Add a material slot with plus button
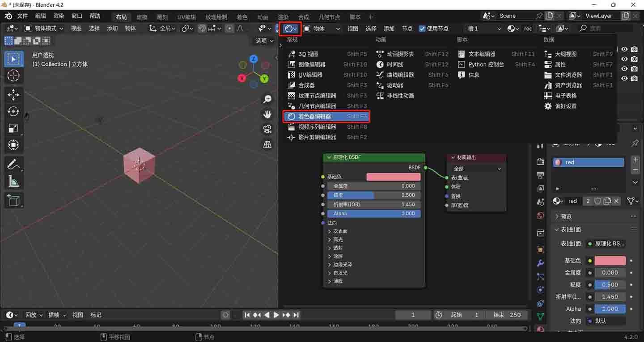644x342 pixels. click(636, 160)
